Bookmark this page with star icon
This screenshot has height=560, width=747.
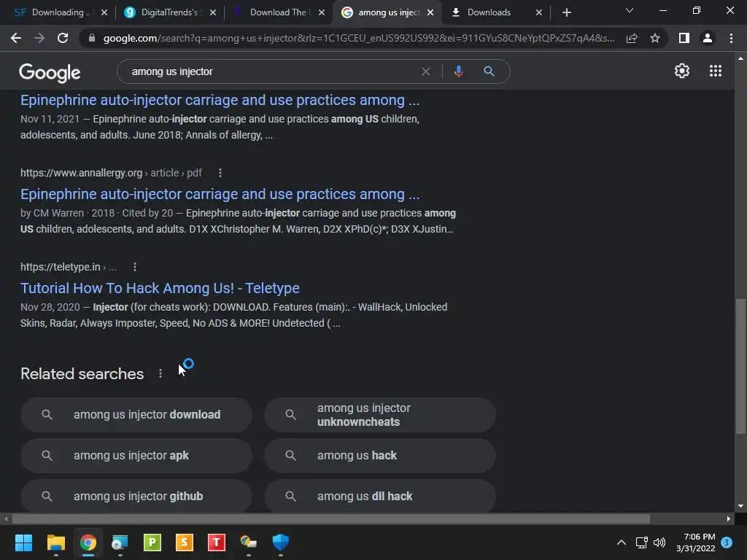pyautogui.click(x=655, y=38)
